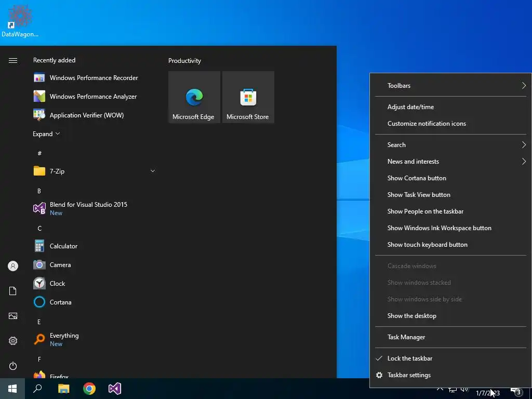This screenshot has height=399, width=532.
Task: Click the Microsoft Store tile
Action: pos(248,97)
